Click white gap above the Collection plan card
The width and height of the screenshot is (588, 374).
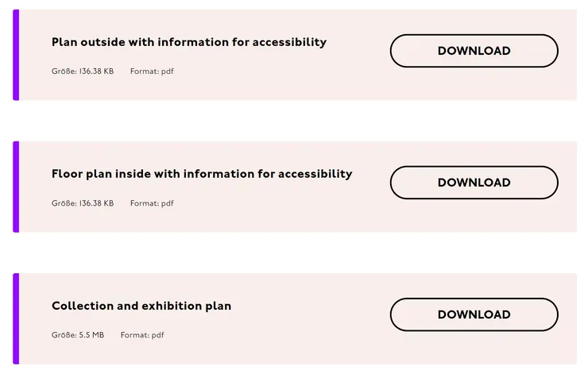pyautogui.click(x=294, y=253)
